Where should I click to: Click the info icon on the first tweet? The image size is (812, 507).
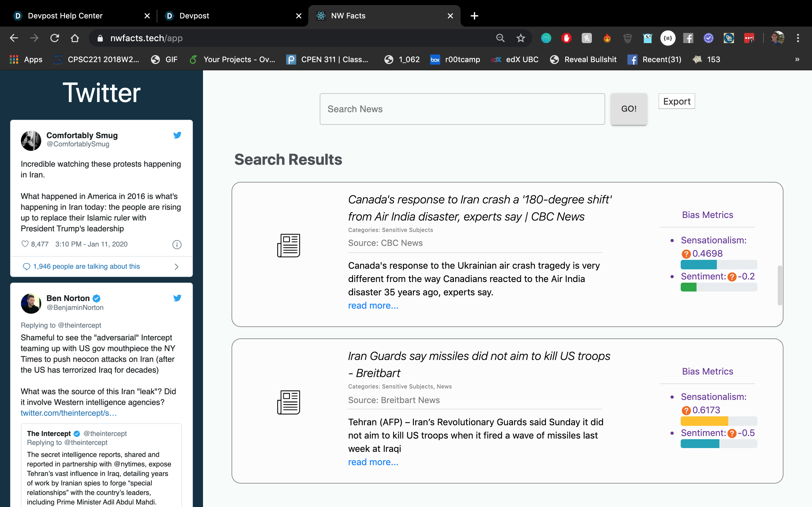[177, 244]
